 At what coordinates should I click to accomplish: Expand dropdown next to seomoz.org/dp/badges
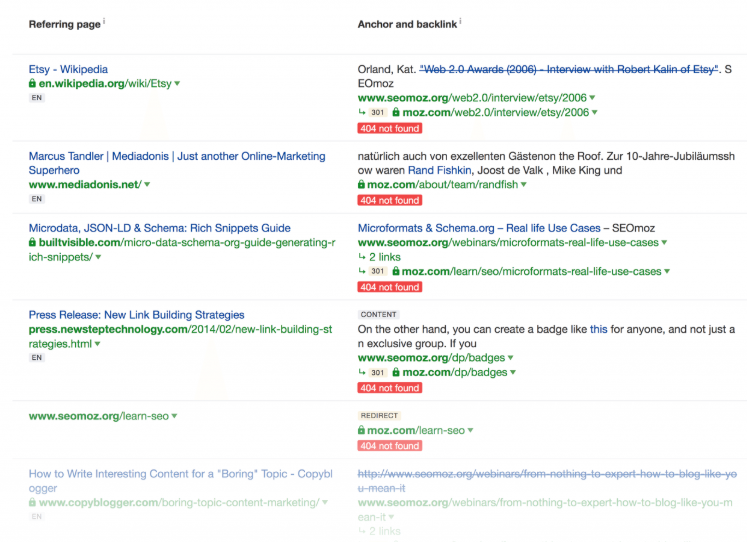(x=510, y=358)
